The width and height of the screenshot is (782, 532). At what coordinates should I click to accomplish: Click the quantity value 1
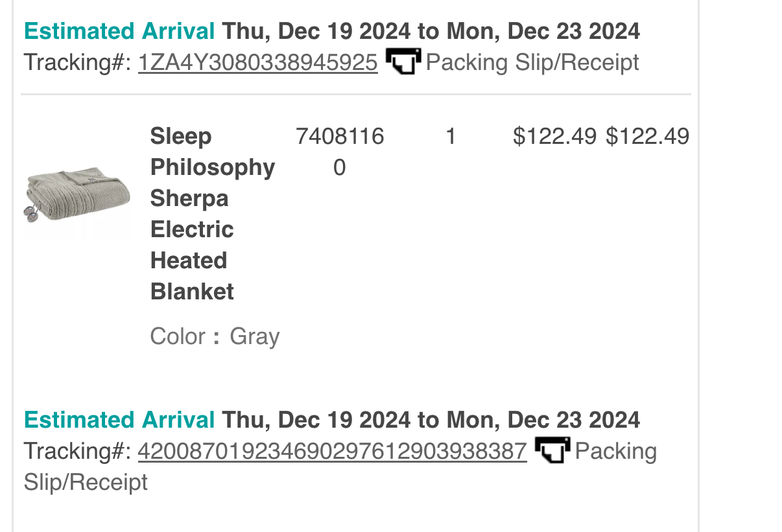coord(451,136)
